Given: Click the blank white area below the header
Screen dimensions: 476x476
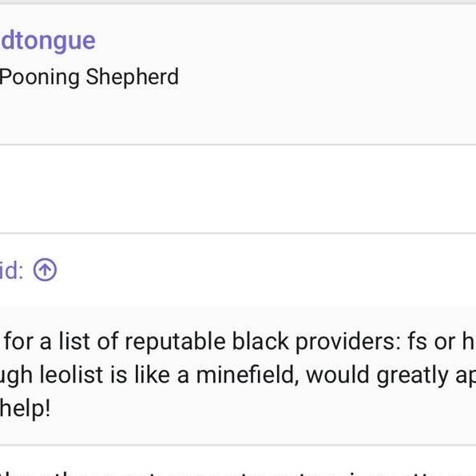Looking at the screenshot, I should [238, 188].
